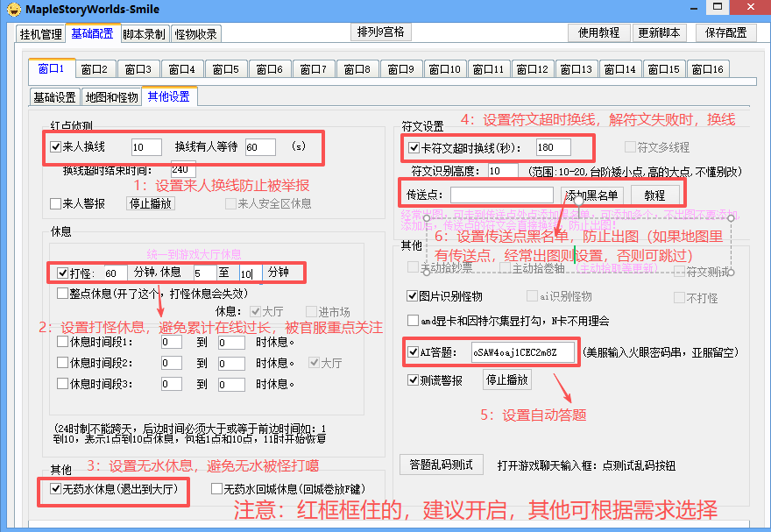
Task: Enable the 来人警报 checkbox
Action: [56, 203]
